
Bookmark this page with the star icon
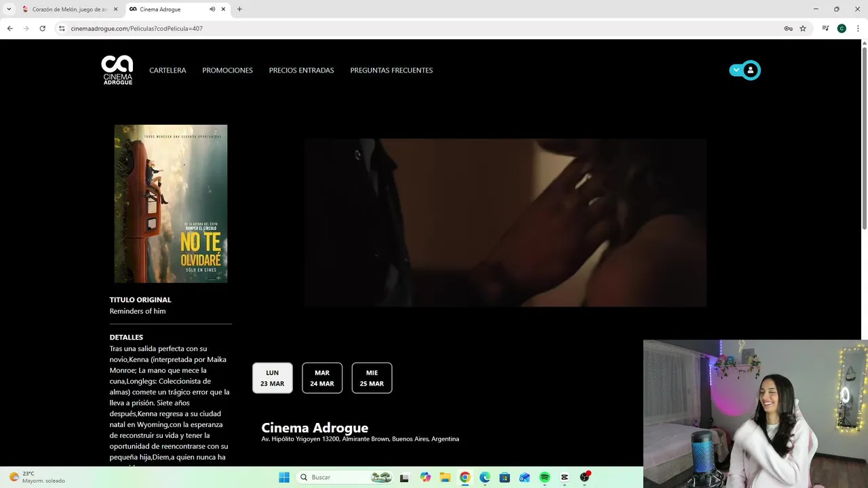[x=803, y=28]
